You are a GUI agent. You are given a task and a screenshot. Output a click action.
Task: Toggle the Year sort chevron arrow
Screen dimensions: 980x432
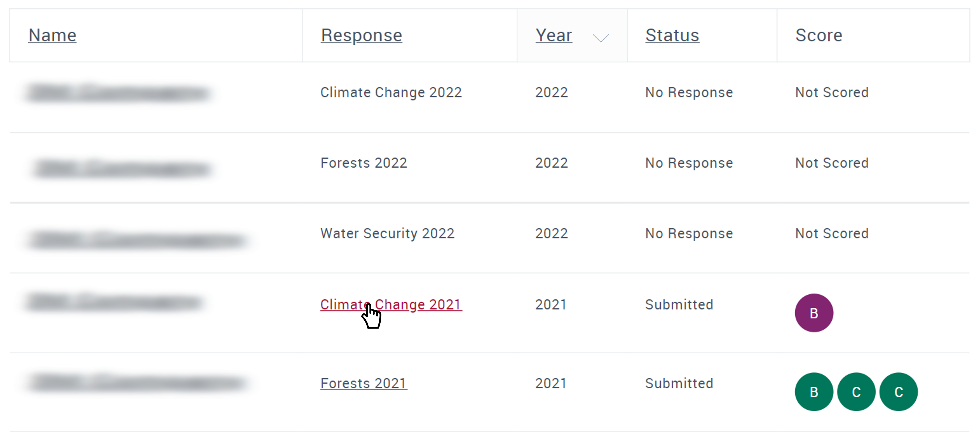point(601,38)
